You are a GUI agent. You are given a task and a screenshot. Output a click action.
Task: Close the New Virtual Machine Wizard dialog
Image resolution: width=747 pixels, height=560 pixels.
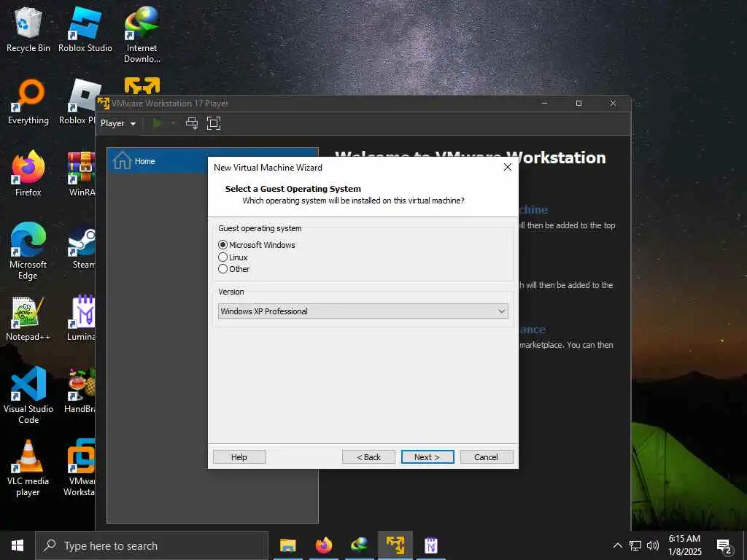click(508, 167)
